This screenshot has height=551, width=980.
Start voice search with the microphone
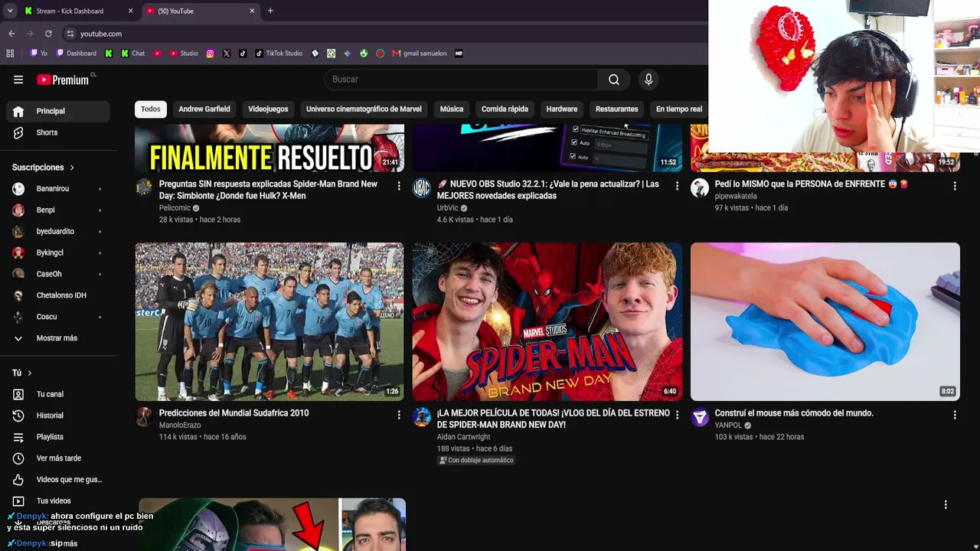648,80
